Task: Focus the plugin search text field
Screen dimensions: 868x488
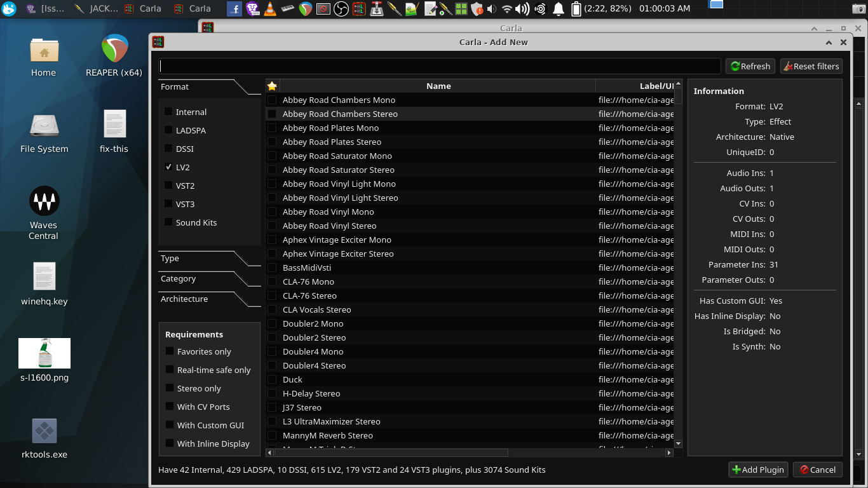Action: click(x=440, y=66)
